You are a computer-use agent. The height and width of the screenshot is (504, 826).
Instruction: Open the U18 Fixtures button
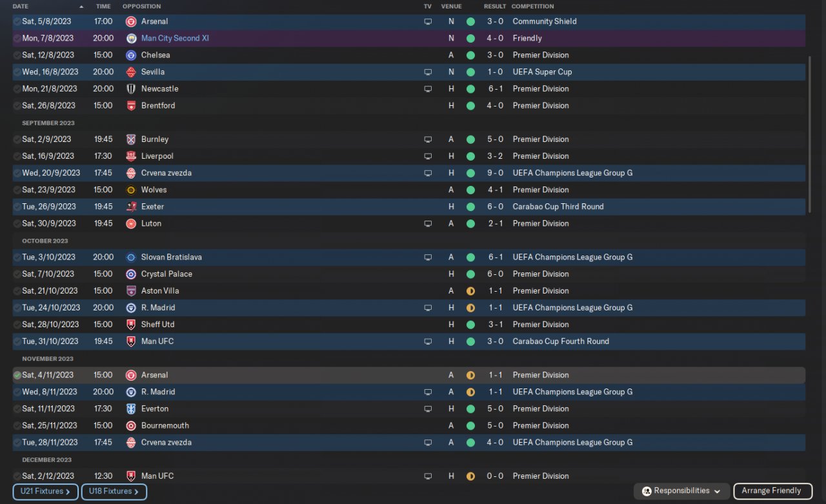pyautogui.click(x=114, y=492)
